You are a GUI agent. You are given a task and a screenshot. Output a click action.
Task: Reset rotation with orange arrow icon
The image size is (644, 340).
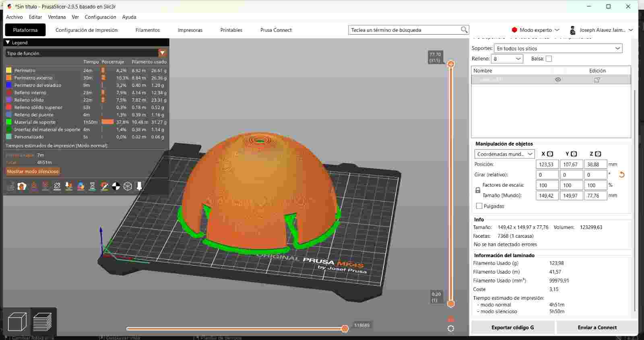(x=622, y=175)
